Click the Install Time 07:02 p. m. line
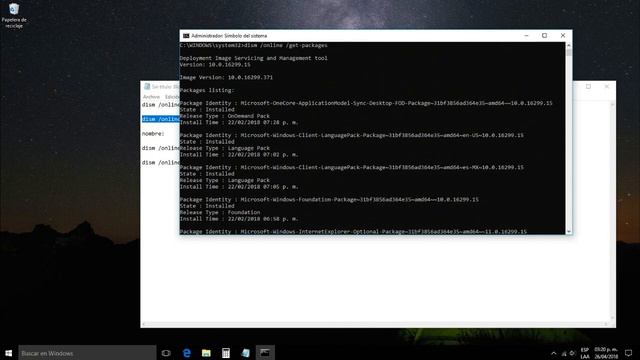 (x=239, y=154)
